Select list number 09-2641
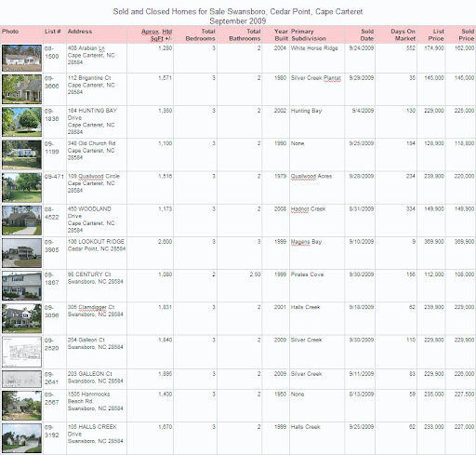 tap(51, 378)
